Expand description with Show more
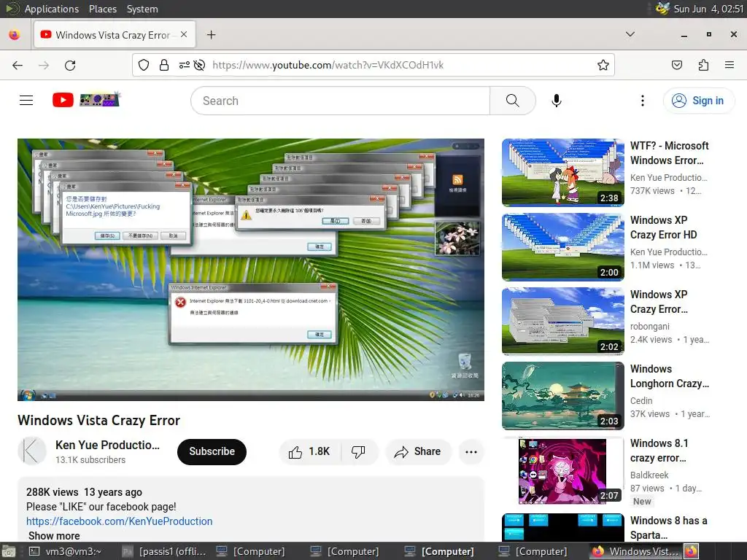 [x=54, y=536]
